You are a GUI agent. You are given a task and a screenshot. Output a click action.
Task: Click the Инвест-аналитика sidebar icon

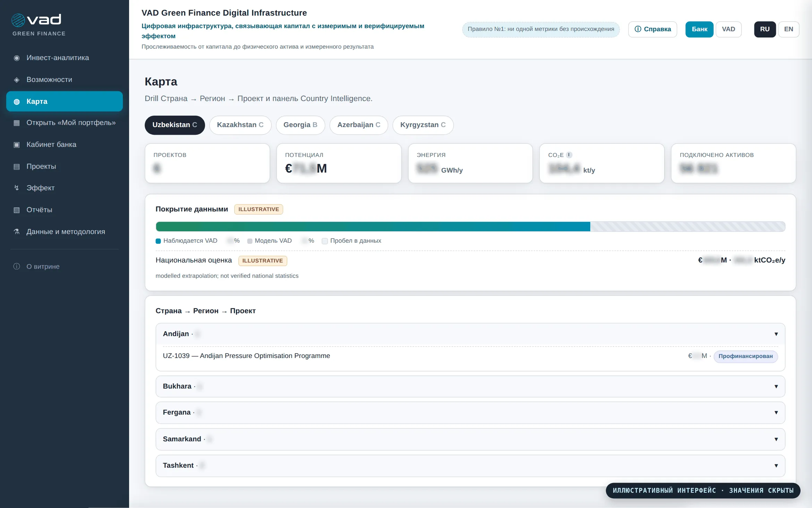click(x=17, y=58)
